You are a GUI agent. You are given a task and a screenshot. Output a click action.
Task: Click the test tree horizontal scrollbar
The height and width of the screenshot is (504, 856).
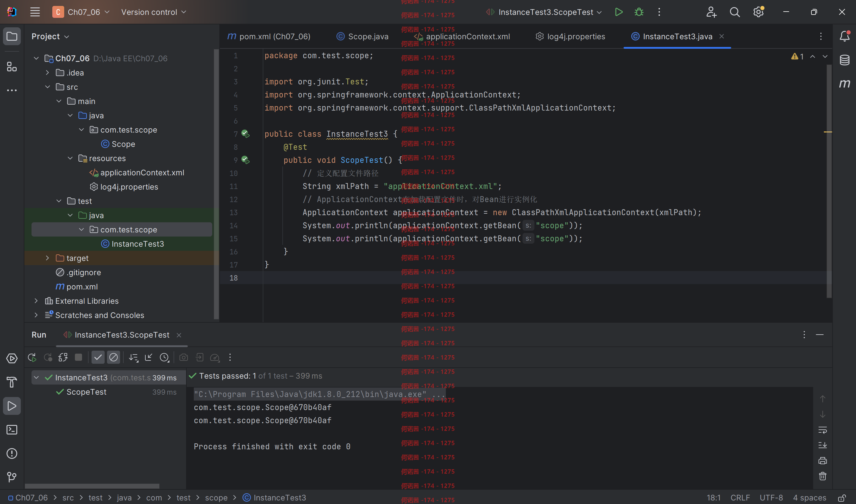pyautogui.click(x=92, y=486)
